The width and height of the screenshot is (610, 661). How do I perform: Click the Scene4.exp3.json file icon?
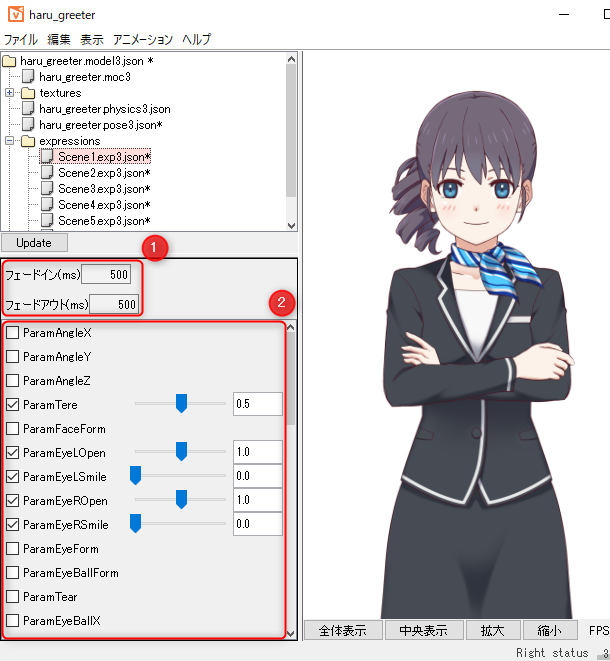coord(47,204)
